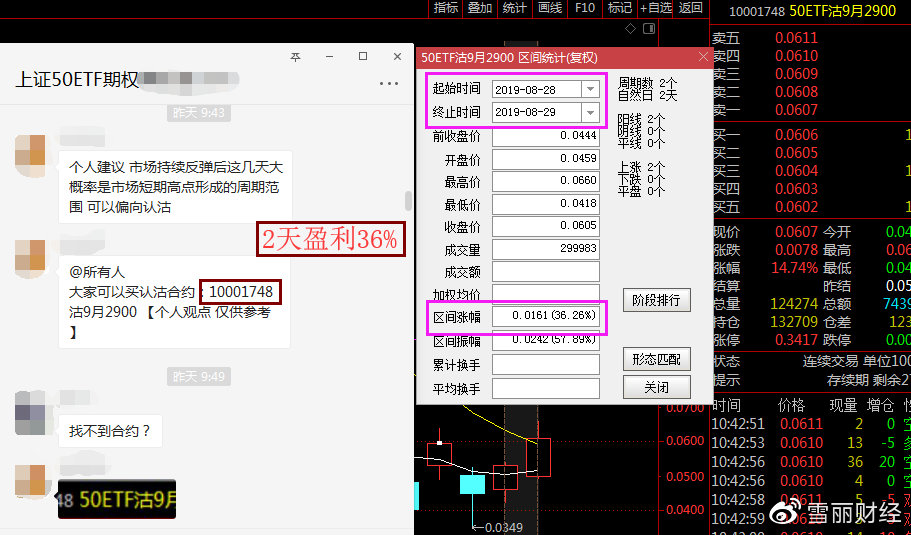Click the avatar beside the @所有人 message
This screenshot has height=535, width=911.
coord(30,260)
